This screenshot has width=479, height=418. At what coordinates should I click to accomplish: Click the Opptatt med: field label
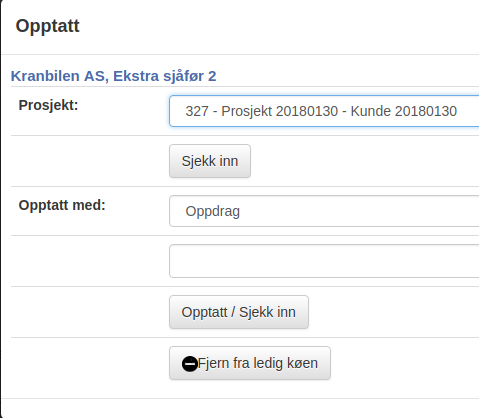(62, 205)
